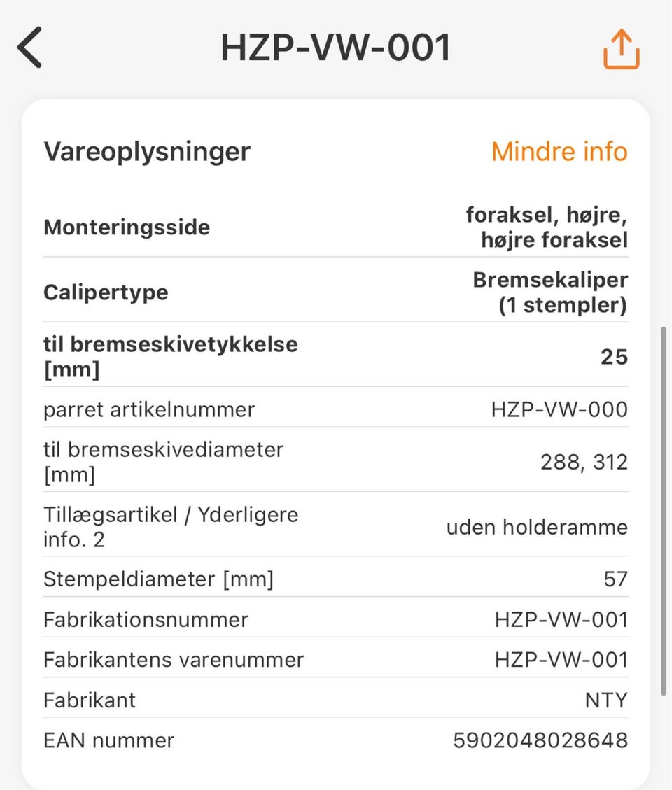Tap the Stempeldiameter value 57
The image size is (672, 790).
coord(615,579)
